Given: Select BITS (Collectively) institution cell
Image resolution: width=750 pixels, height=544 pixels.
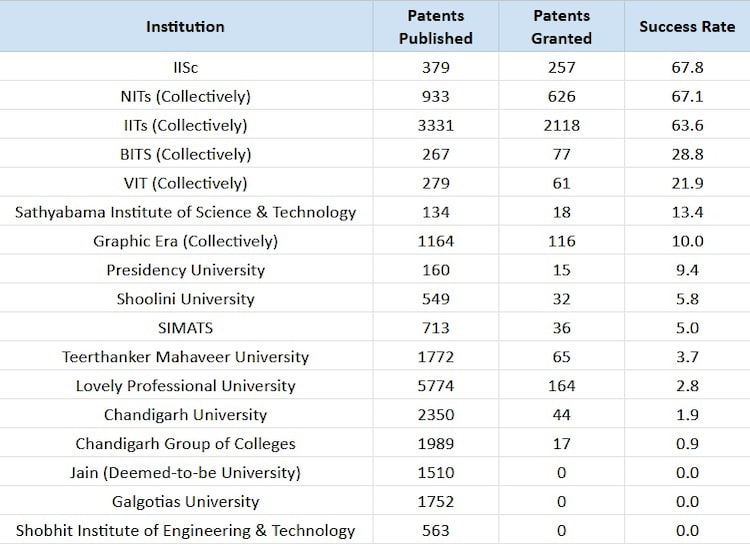Looking at the screenshot, I should coord(186,154).
